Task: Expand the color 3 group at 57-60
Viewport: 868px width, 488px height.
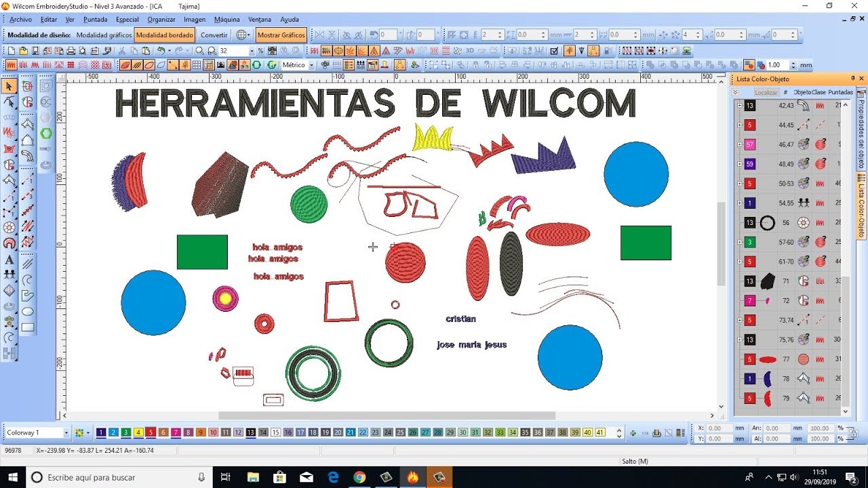Action: point(739,242)
